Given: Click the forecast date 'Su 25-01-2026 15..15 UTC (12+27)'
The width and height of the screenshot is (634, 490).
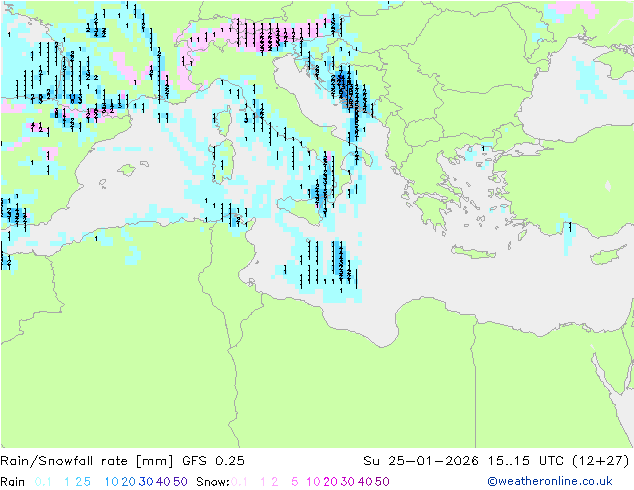Looking at the screenshot, I should pos(496,461).
